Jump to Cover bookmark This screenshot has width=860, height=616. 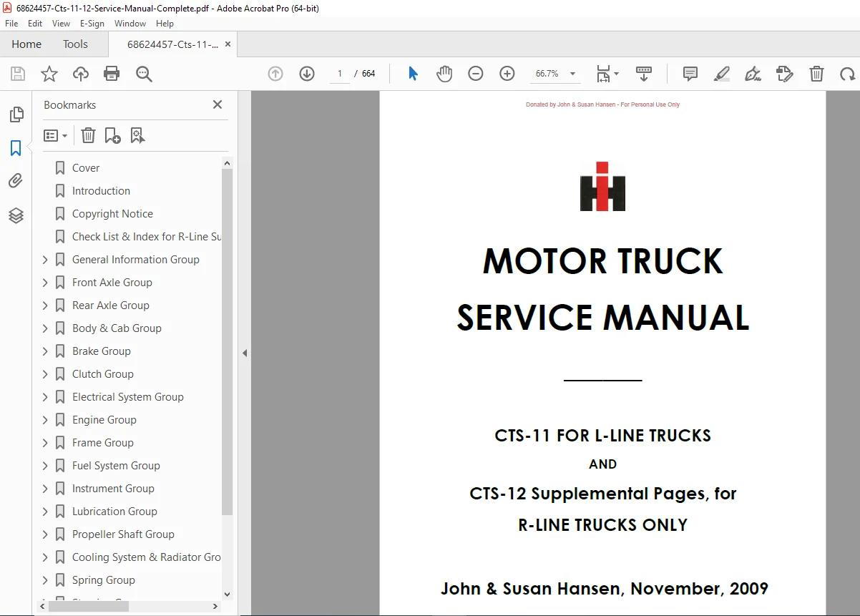[x=86, y=168]
